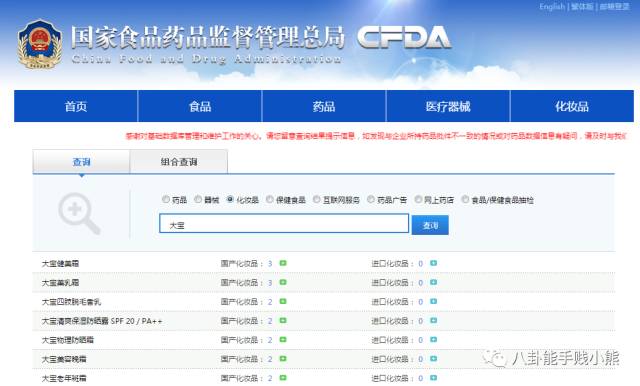640x386 pixels.
Task: Expand green plus icon in 大宝美乳霜 row
Action: [x=283, y=282]
